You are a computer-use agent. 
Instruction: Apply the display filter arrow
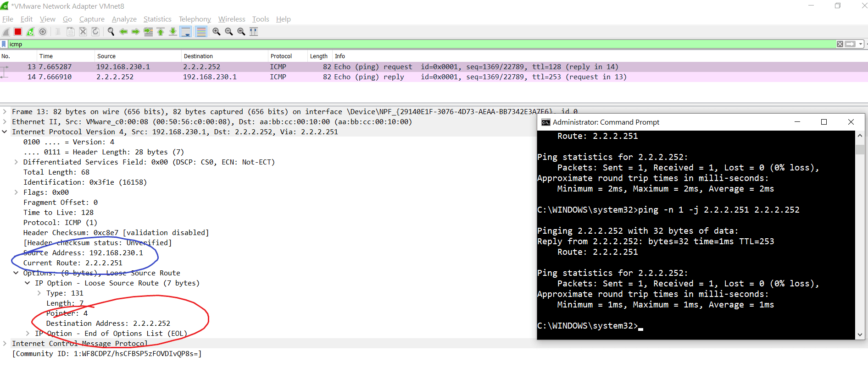851,44
